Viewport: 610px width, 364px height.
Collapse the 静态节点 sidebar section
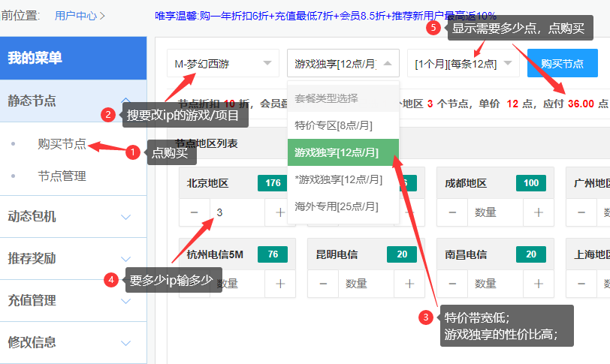tap(73, 101)
